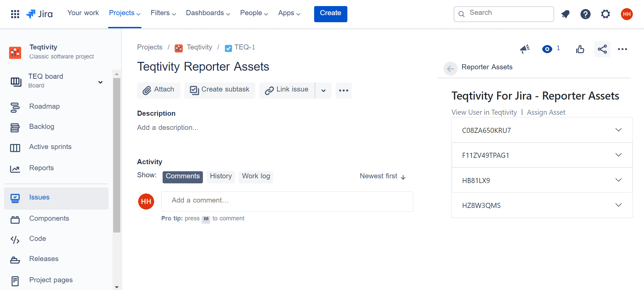
Task: Show the History activity tab
Action: (x=221, y=177)
